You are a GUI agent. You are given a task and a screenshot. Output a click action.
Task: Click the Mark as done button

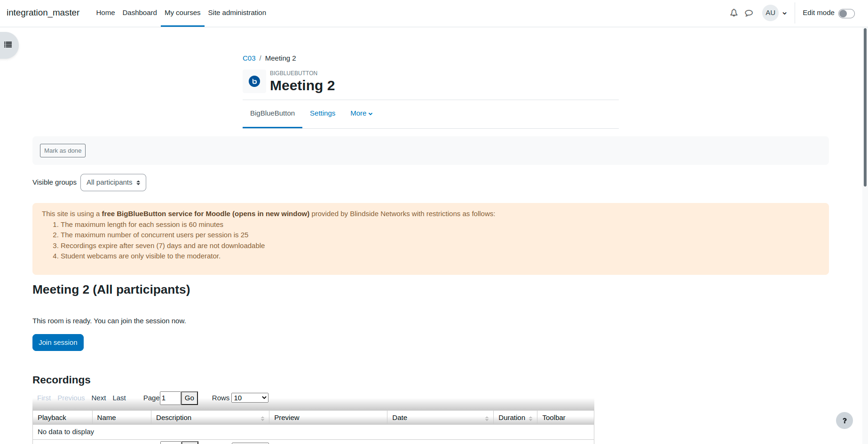63,151
